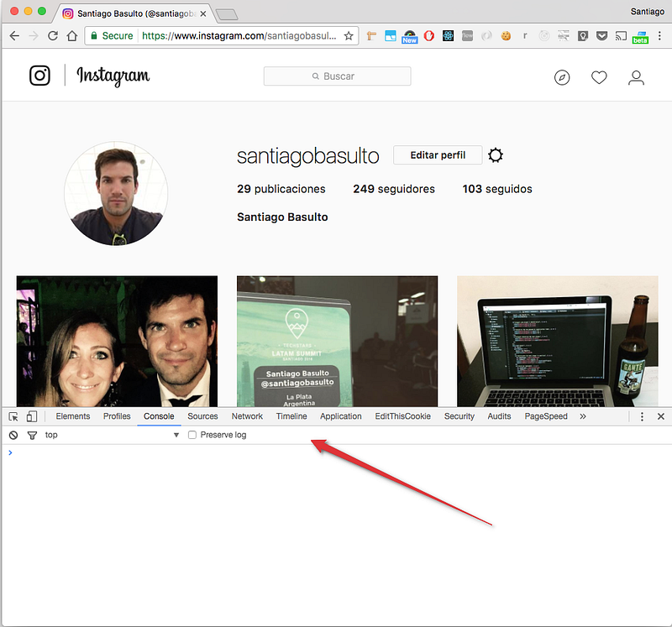Open the top execution context dropdown
Image resolution: width=672 pixels, height=627 pixels.
pos(113,435)
